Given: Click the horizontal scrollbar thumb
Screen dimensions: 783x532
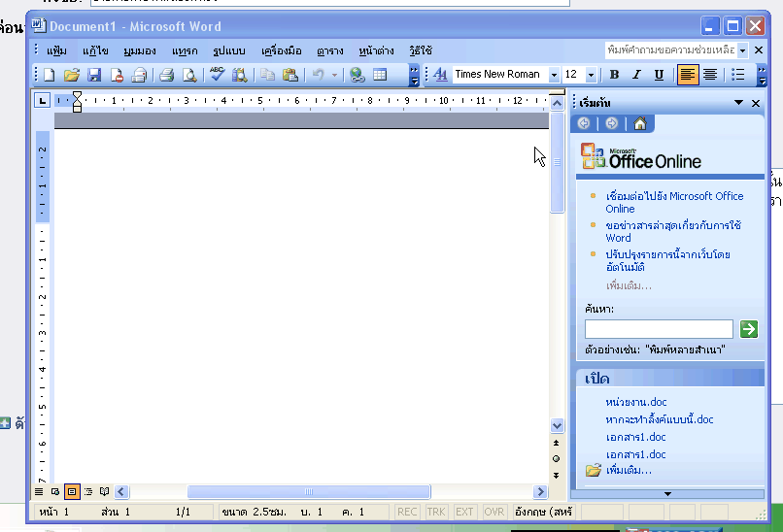Looking at the screenshot, I should 309,491.
